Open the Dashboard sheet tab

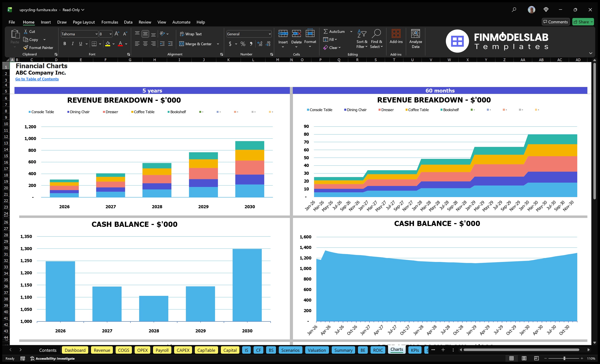pos(75,350)
